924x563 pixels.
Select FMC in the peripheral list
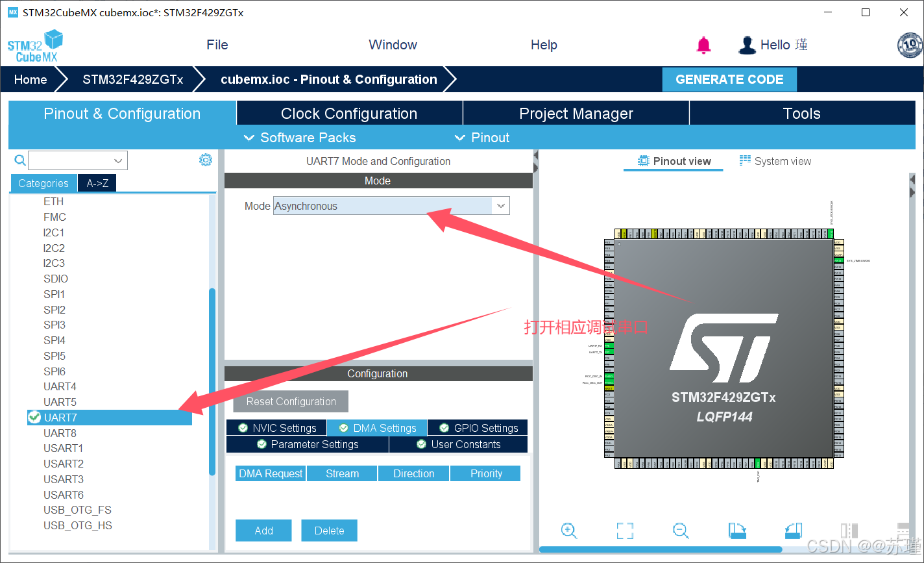coord(55,217)
